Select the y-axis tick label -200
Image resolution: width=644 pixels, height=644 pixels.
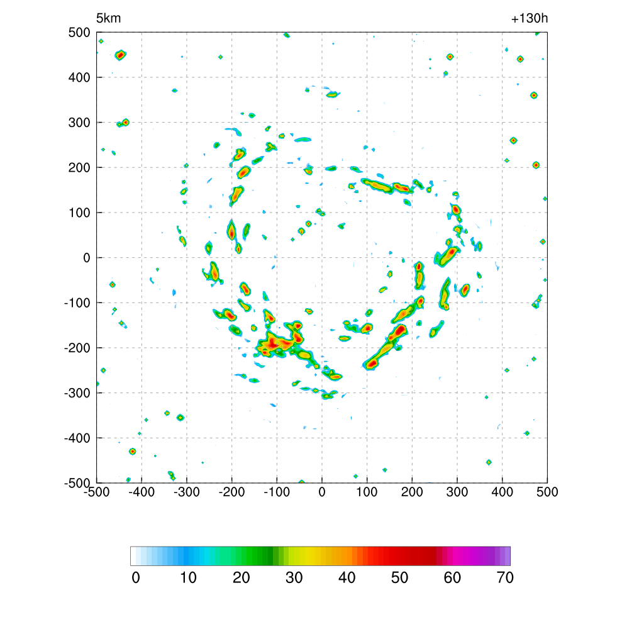click(77, 348)
